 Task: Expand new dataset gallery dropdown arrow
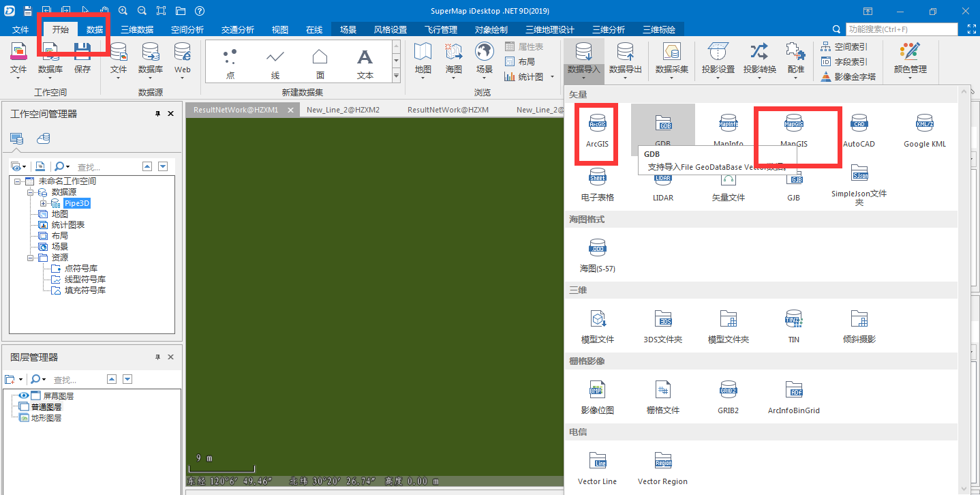coord(397,76)
